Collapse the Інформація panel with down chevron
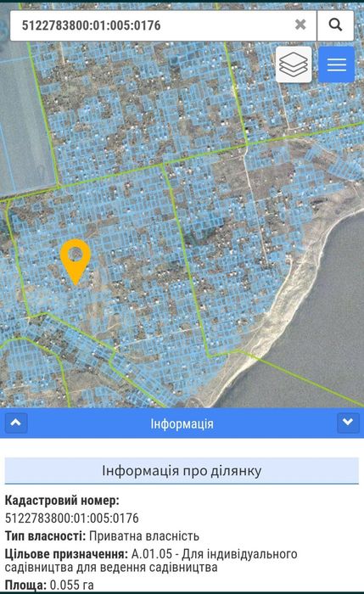 click(x=348, y=423)
